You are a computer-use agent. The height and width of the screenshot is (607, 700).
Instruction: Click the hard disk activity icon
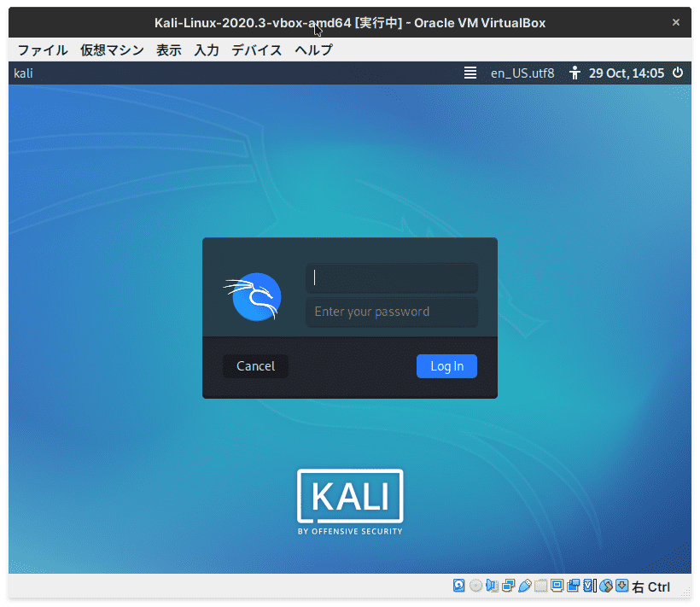(458, 586)
